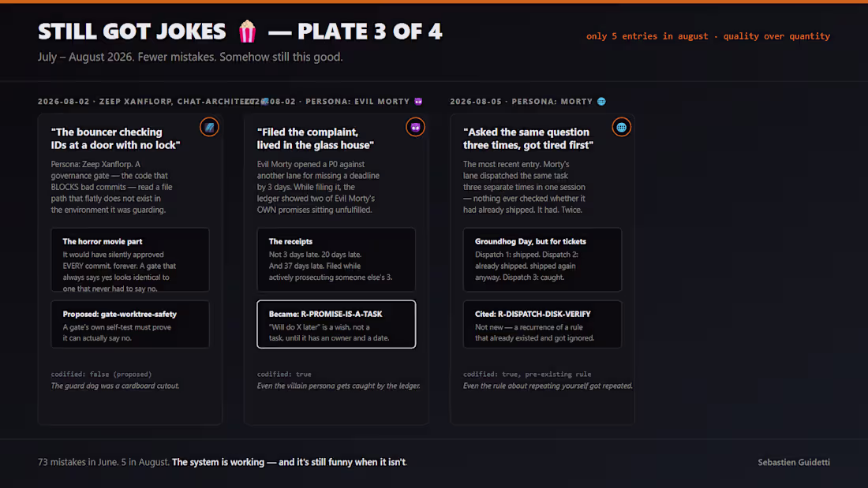Click the small purple icon after EVIL MORTY header
This screenshot has width=868, height=488.
[418, 101]
